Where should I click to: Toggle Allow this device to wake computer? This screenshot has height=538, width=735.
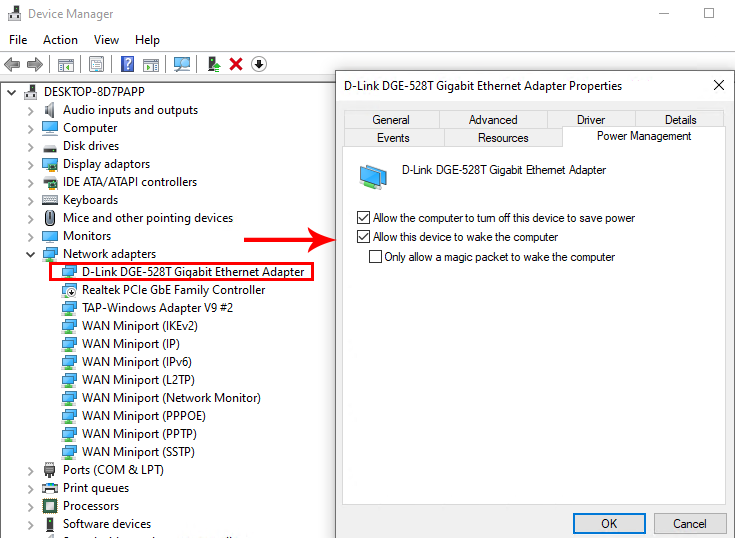point(363,237)
